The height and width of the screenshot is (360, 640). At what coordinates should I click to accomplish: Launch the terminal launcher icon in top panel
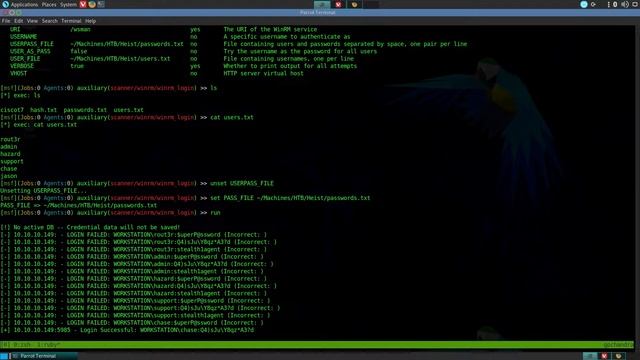point(101,4)
